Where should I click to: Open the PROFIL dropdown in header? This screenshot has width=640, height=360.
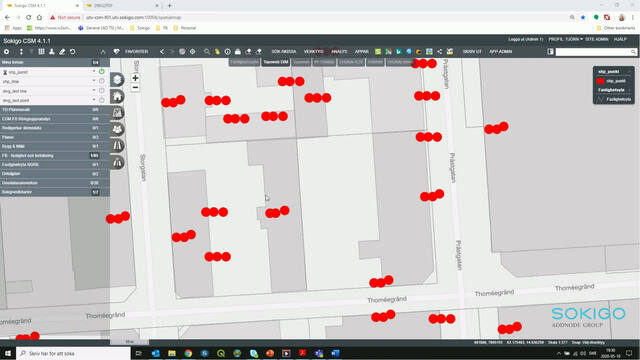tap(565, 39)
